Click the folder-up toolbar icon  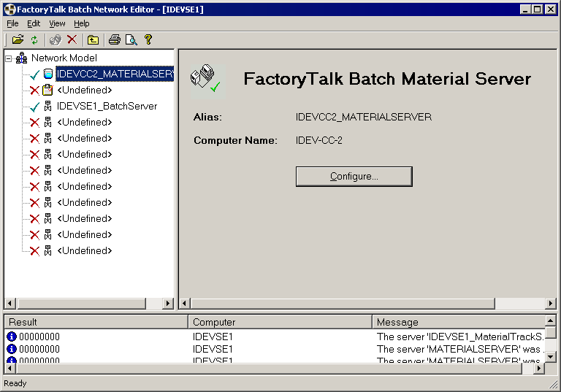coord(93,39)
